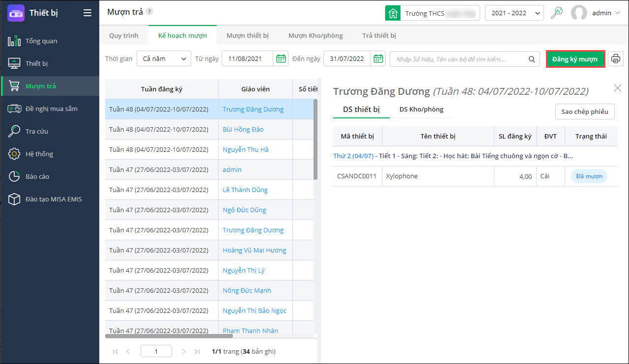Click the Thứ 2 (04/07) lesson link
The image size is (629, 364).
(x=353, y=156)
